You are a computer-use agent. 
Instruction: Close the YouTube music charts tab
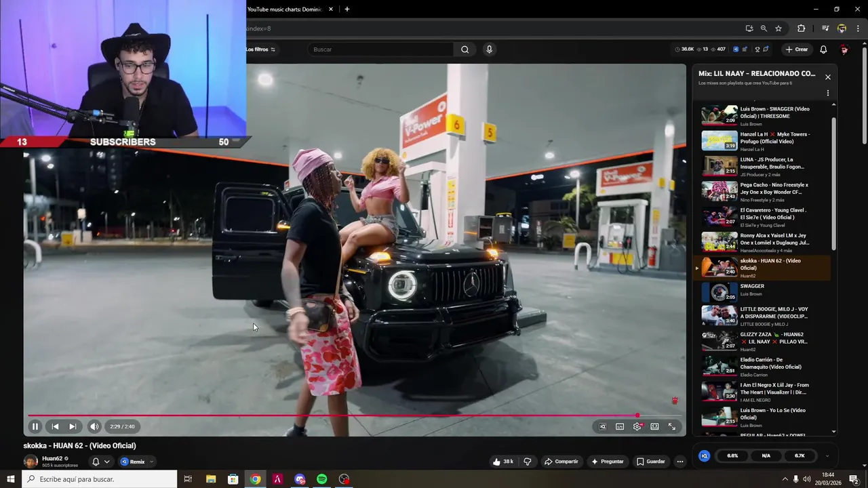331,9
